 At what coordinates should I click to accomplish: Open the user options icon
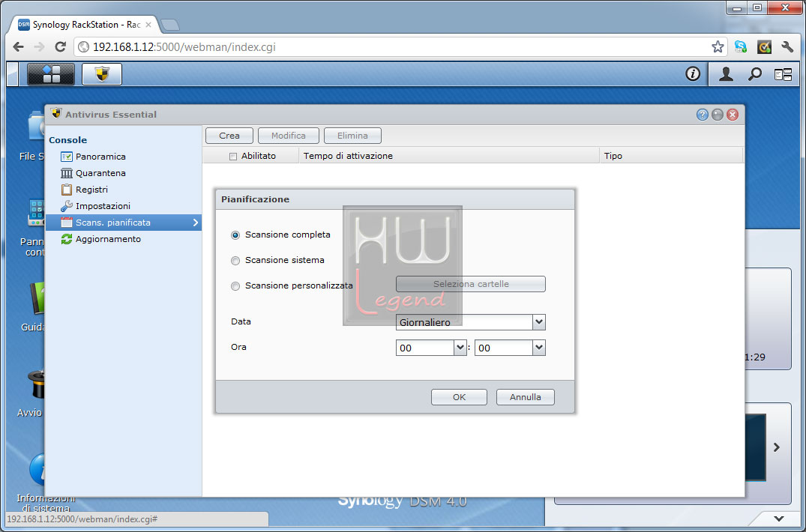coord(726,74)
